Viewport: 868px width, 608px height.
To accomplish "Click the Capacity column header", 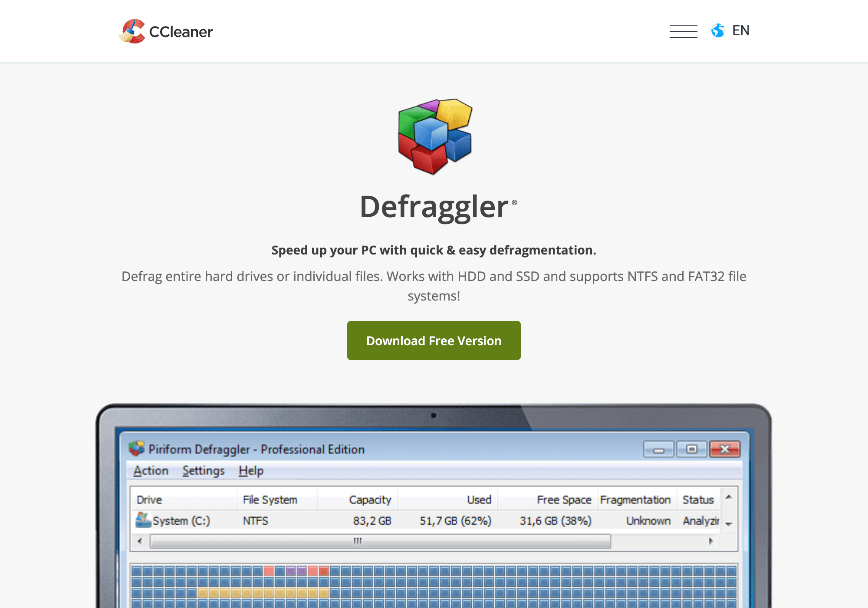I will 358,499.
